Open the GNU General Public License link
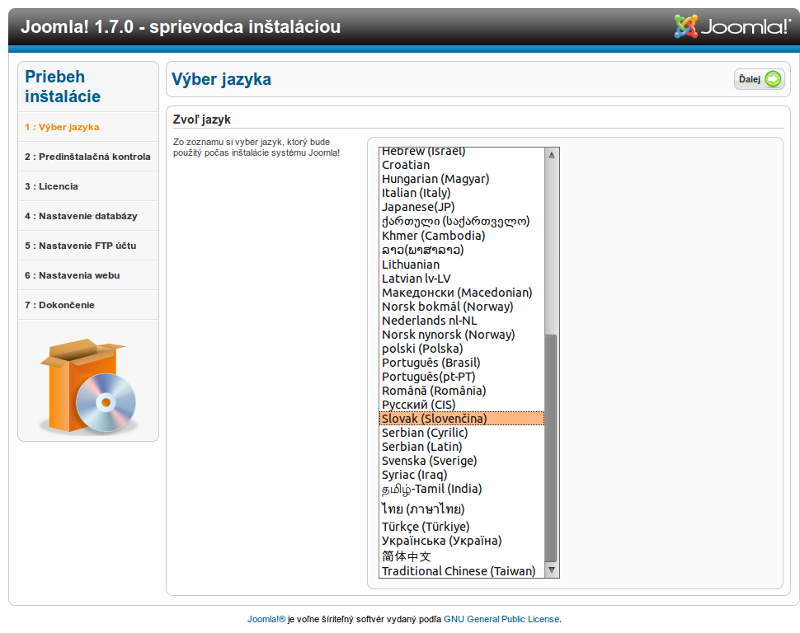 pos(502,619)
